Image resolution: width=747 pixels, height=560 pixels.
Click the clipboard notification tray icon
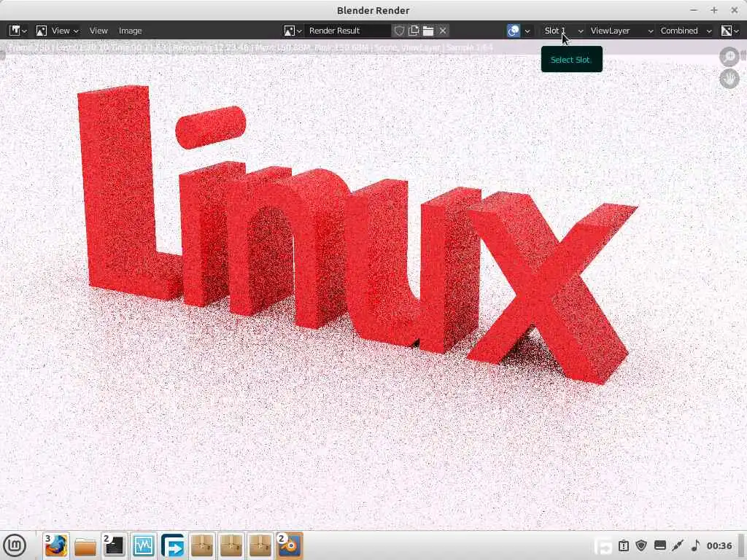pos(624,545)
